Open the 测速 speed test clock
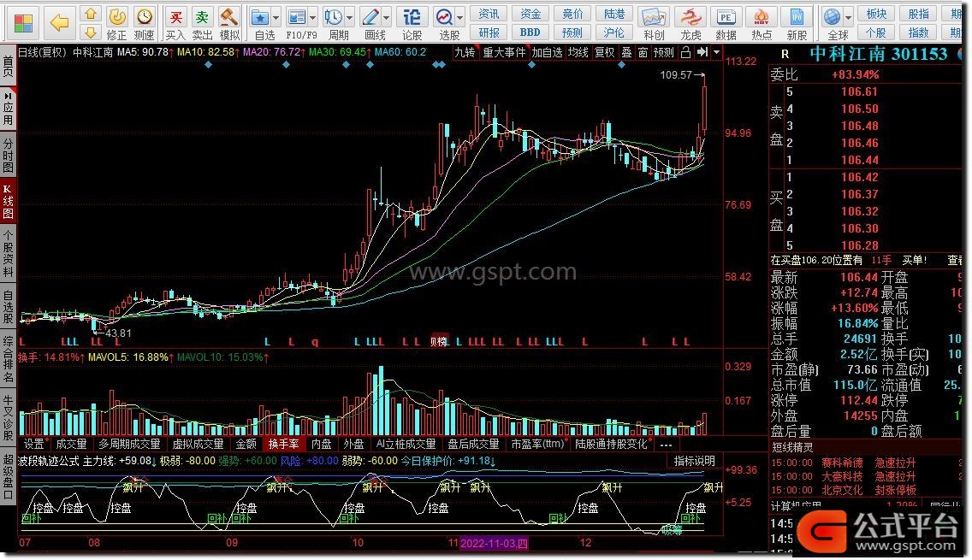Viewport: 972px width, 560px height. 145,24
